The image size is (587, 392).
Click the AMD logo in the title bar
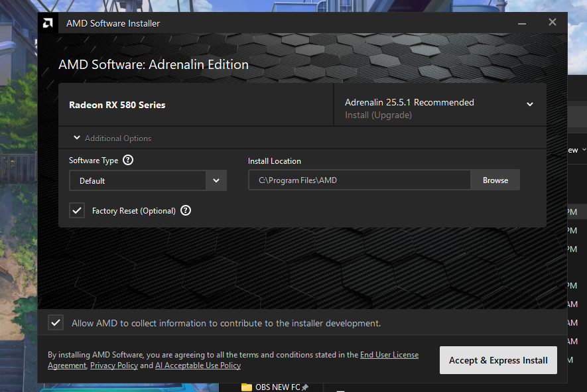(48, 23)
